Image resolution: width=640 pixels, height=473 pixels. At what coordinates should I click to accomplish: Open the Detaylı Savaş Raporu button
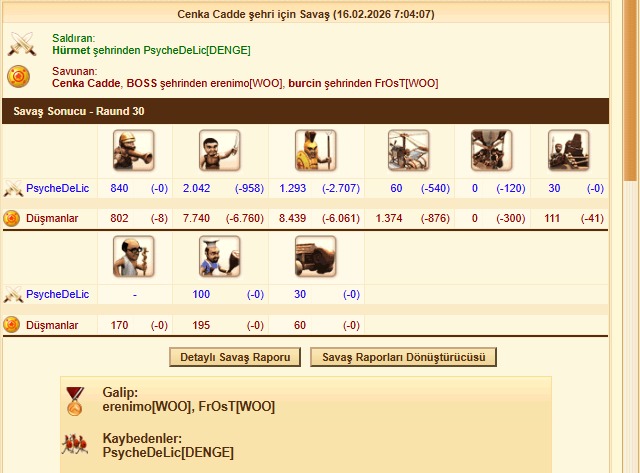pos(235,357)
